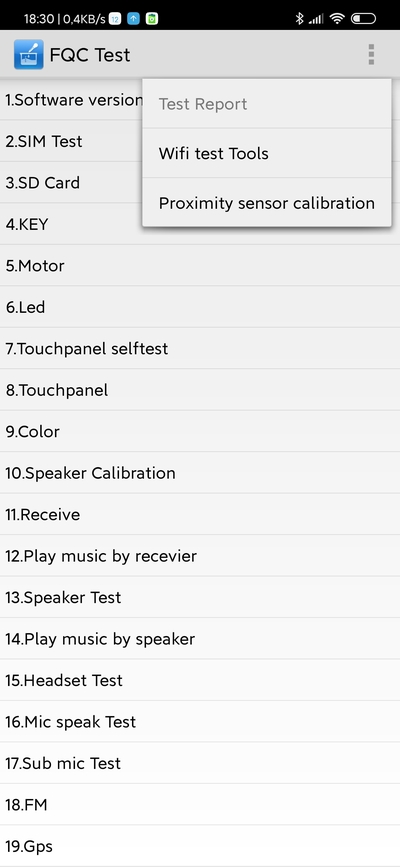400x867 pixels.
Task: Tap the Wi-Fi status icon
Action: tap(336, 19)
